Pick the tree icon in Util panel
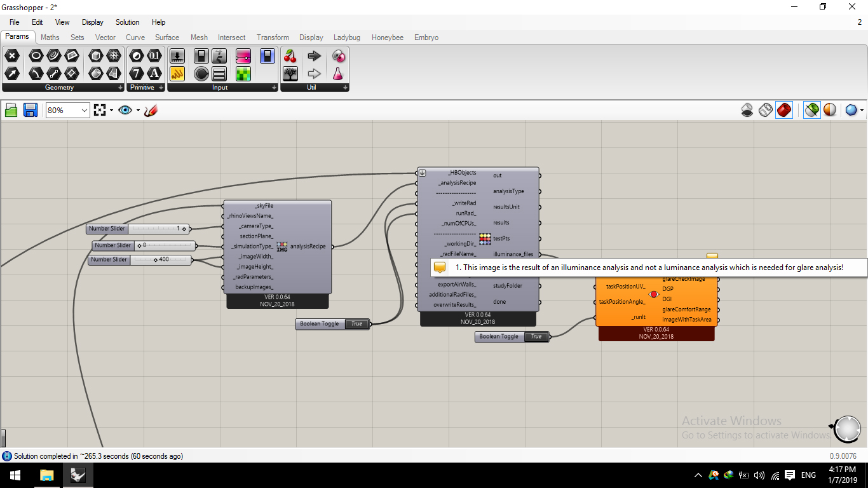868x488 pixels. point(290,74)
